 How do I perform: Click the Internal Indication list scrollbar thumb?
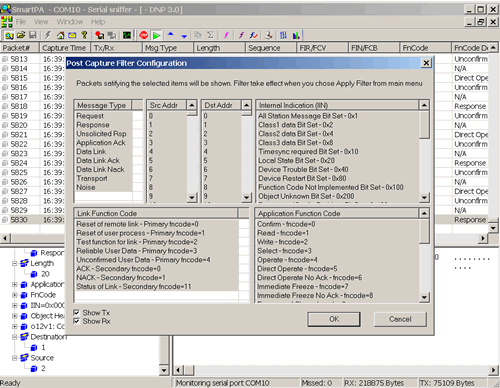(x=424, y=124)
